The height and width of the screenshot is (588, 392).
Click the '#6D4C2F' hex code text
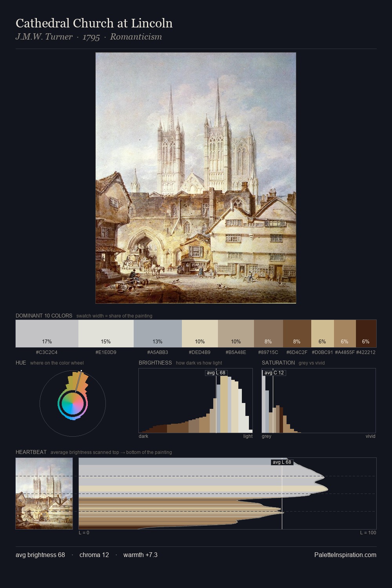(x=297, y=352)
